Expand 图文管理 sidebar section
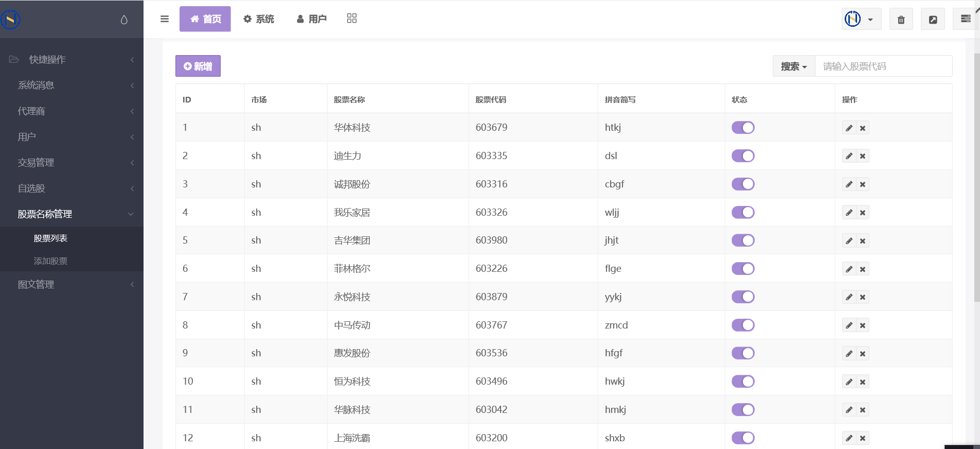980x449 pixels. [x=72, y=285]
